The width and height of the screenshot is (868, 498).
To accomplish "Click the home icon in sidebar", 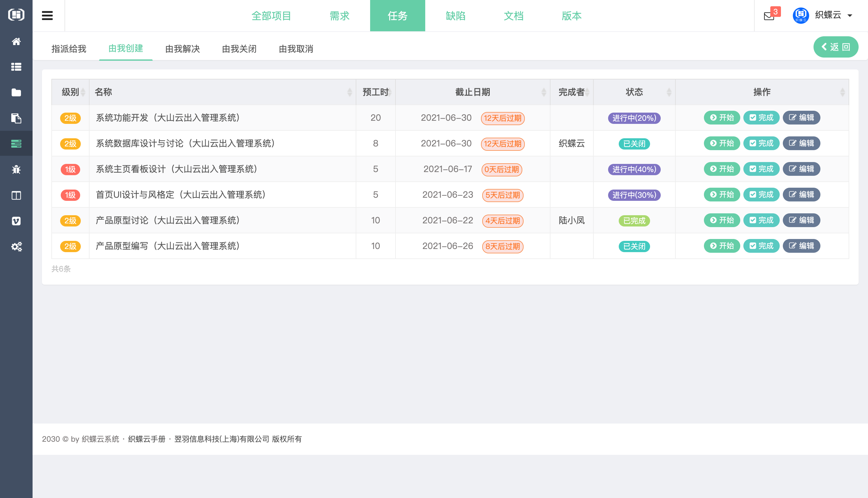I will click(x=16, y=41).
